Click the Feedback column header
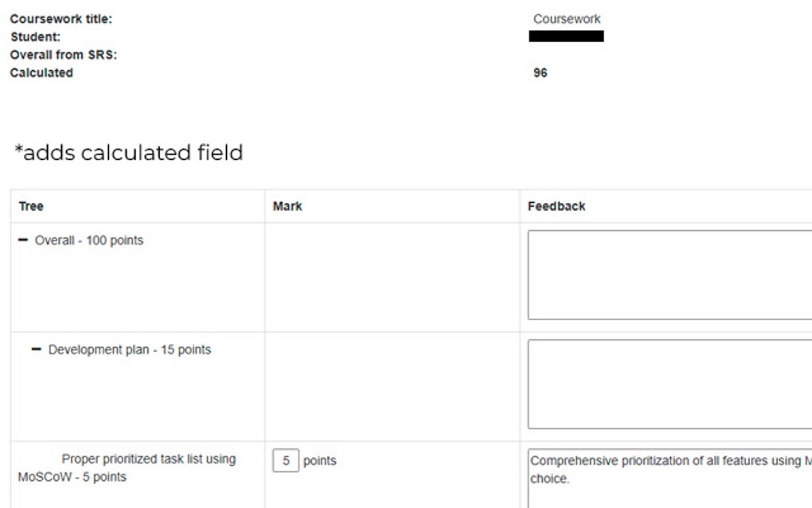The height and width of the screenshot is (508, 812). (x=556, y=206)
